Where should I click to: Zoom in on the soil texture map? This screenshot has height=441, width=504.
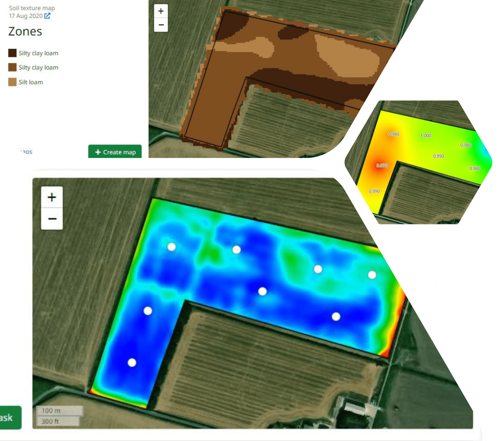point(161,11)
